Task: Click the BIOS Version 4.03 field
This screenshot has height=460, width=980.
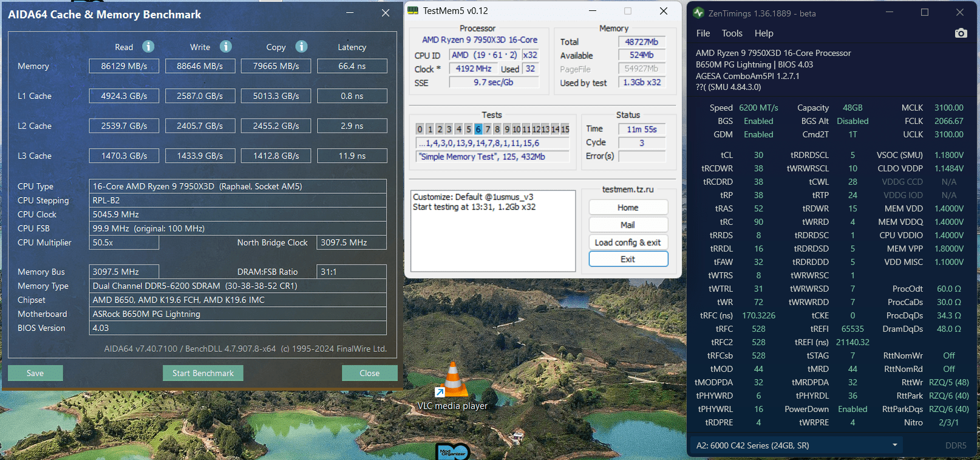Action: (x=238, y=328)
